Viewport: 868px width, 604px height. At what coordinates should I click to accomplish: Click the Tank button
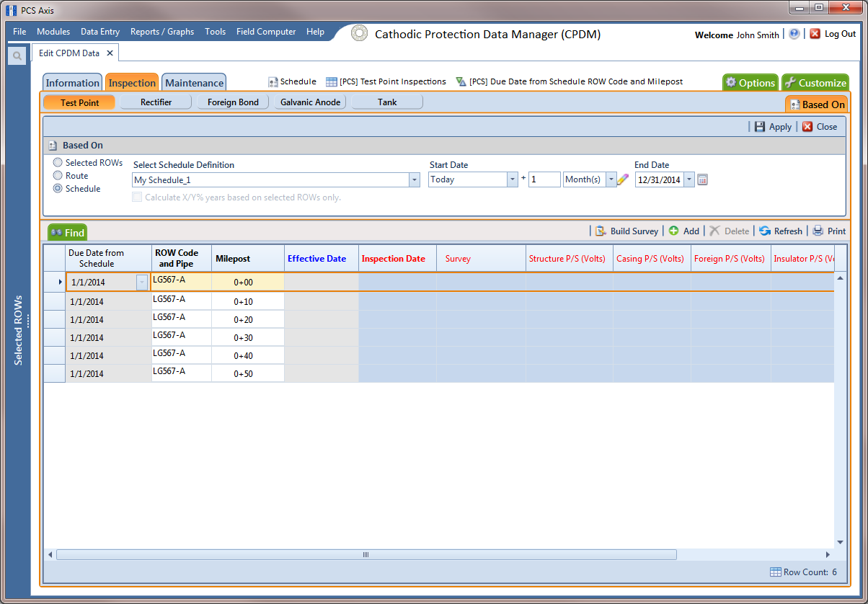387,102
